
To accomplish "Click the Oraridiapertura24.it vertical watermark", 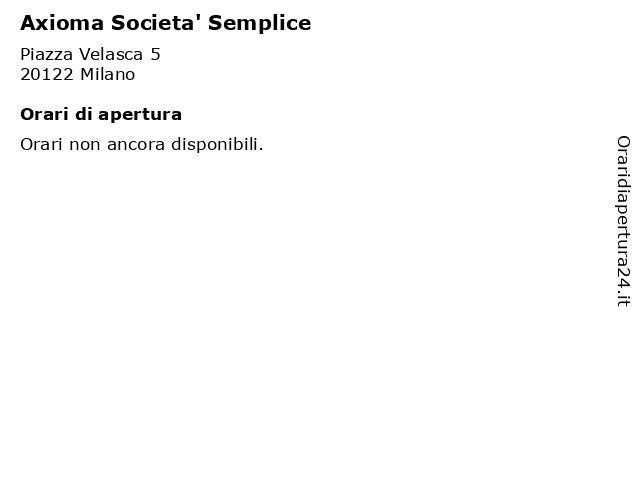I will 623,221.
